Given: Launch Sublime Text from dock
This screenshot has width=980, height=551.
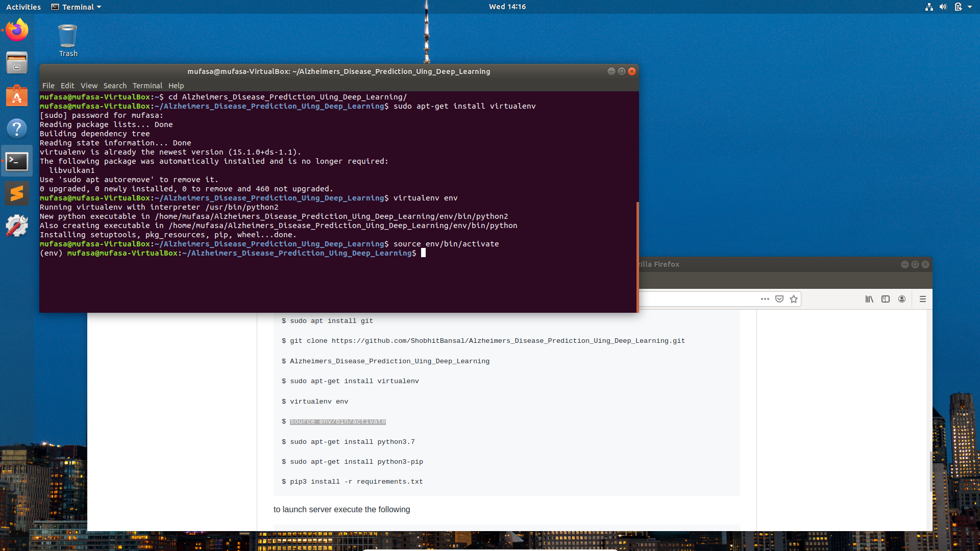Looking at the screenshot, I should point(17,194).
